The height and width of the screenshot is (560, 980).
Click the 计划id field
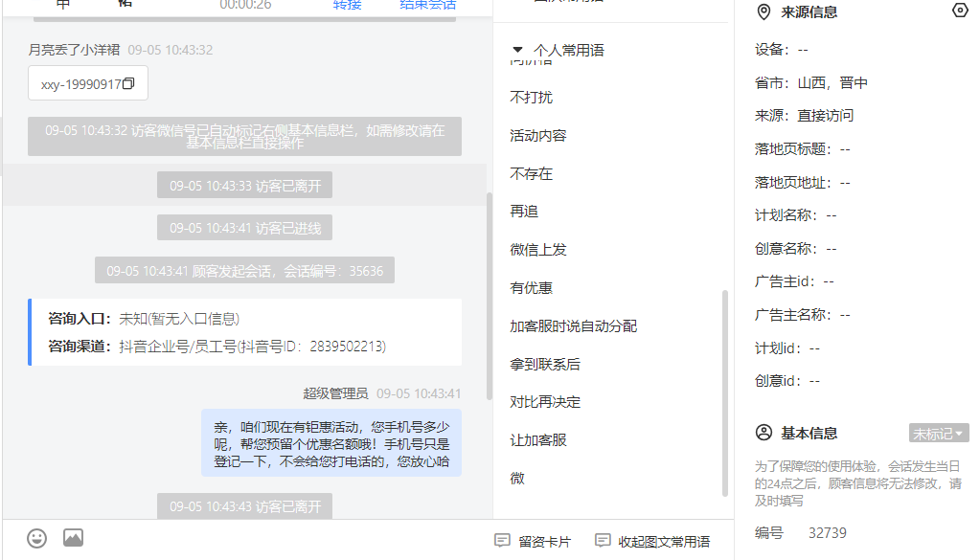click(x=787, y=348)
